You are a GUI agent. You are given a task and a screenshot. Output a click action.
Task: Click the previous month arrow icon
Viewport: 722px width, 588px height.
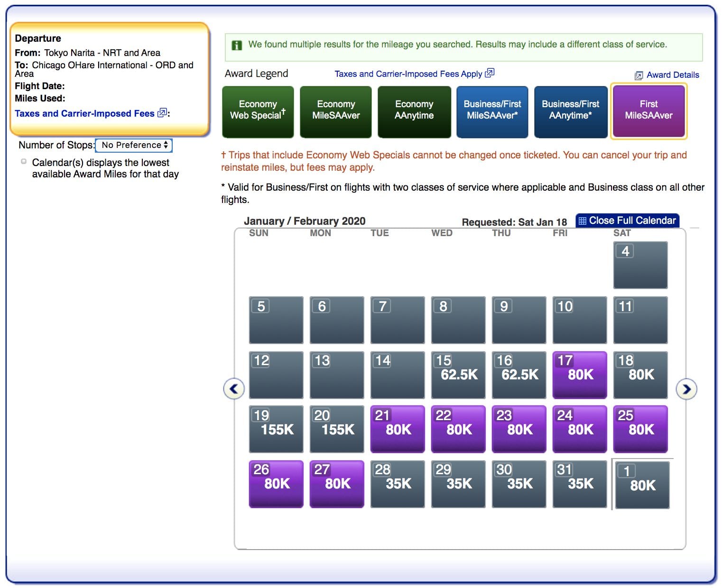tap(233, 389)
